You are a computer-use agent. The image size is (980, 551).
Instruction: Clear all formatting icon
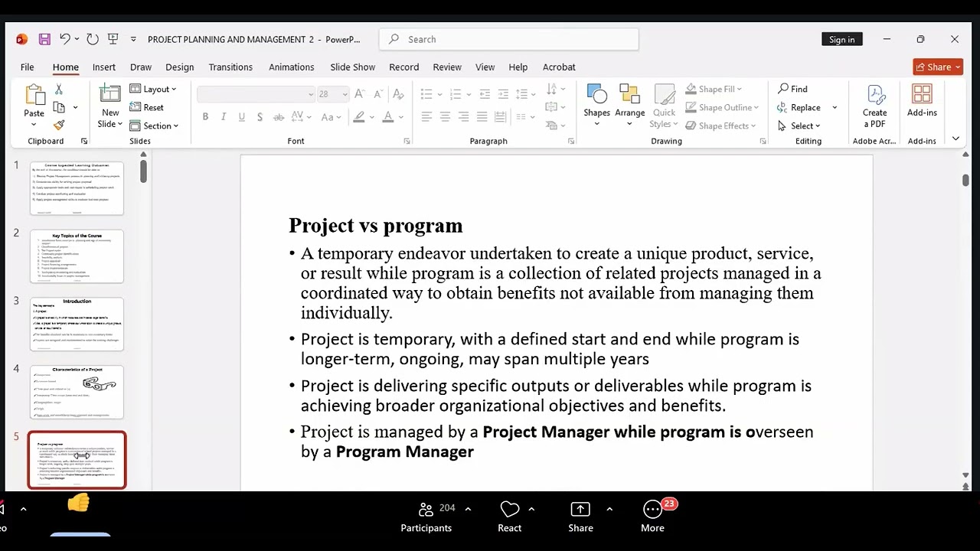pos(397,94)
